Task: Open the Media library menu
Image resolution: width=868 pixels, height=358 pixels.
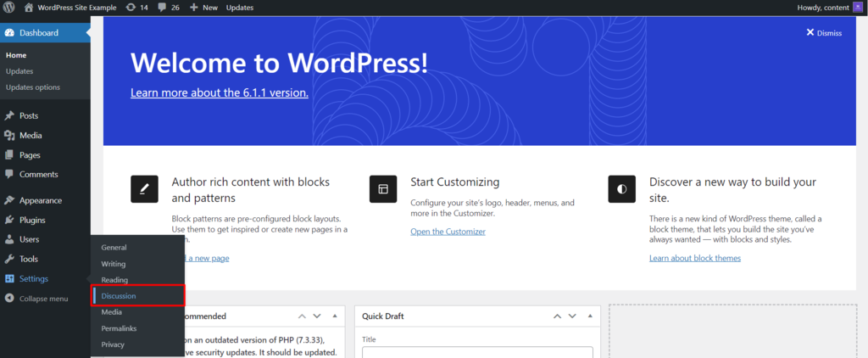Action: pos(31,136)
